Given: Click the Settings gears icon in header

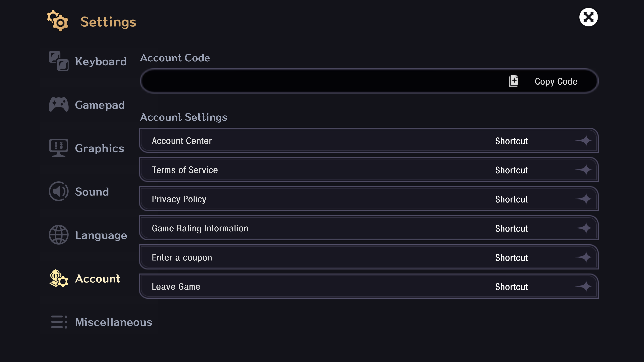Looking at the screenshot, I should pos(58,21).
